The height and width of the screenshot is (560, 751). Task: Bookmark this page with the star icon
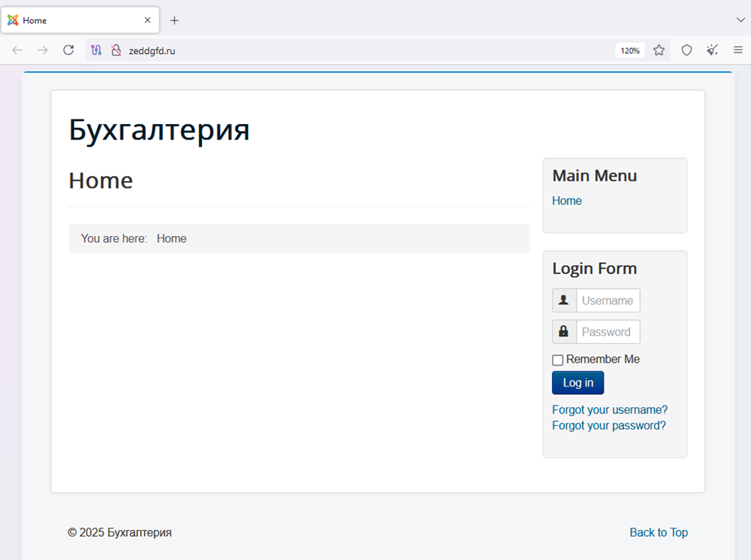click(658, 50)
